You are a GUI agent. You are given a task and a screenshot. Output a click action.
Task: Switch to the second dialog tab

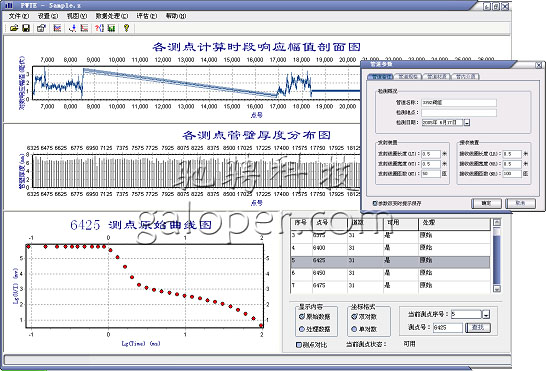[x=407, y=76]
